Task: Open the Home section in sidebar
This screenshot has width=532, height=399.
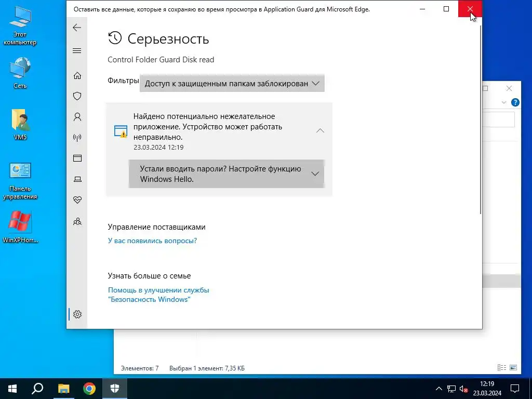Action: tap(77, 75)
